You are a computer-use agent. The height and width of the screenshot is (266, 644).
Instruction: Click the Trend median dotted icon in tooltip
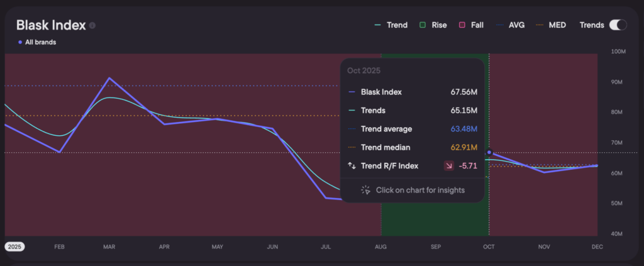click(352, 148)
